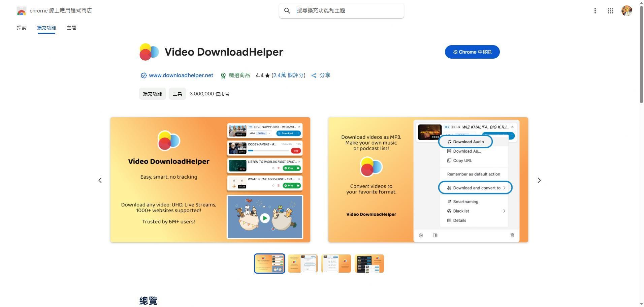Select the fourth carousel thumbnail
The width and height of the screenshot is (644, 307).
point(369,264)
